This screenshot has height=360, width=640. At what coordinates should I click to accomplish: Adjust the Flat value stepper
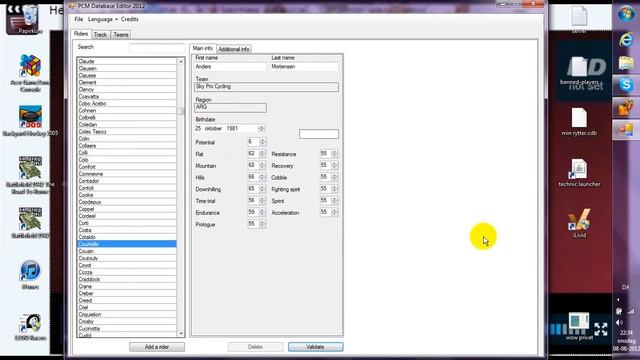pyautogui.click(x=262, y=154)
